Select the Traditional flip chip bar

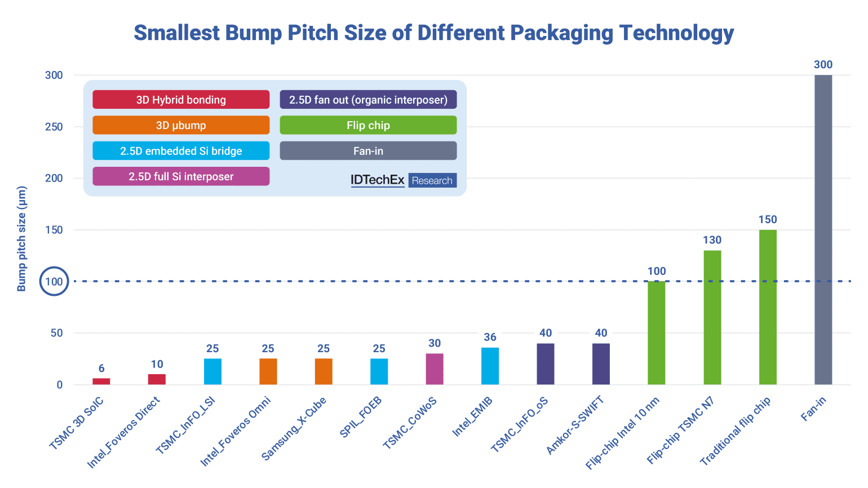pyautogui.click(x=768, y=307)
